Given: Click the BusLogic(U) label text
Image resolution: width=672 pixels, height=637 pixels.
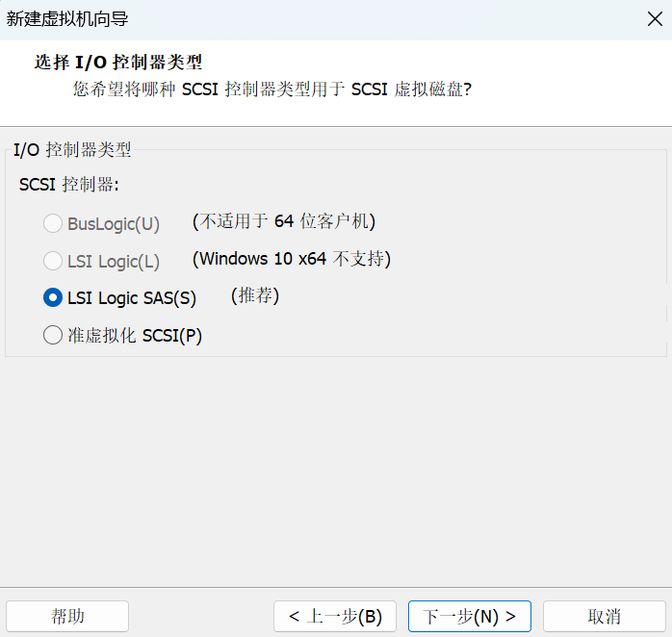Looking at the screenshot, I should [x=114, y=224].
